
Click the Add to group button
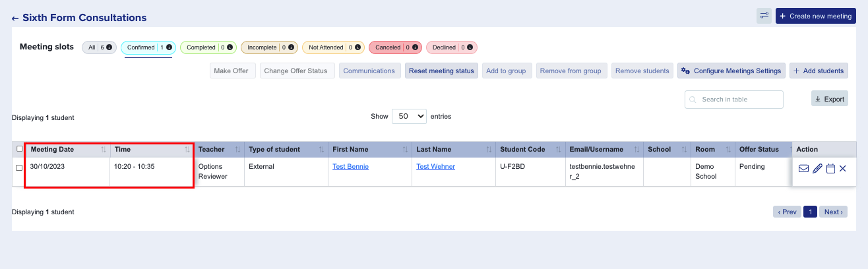coord(506,71)
